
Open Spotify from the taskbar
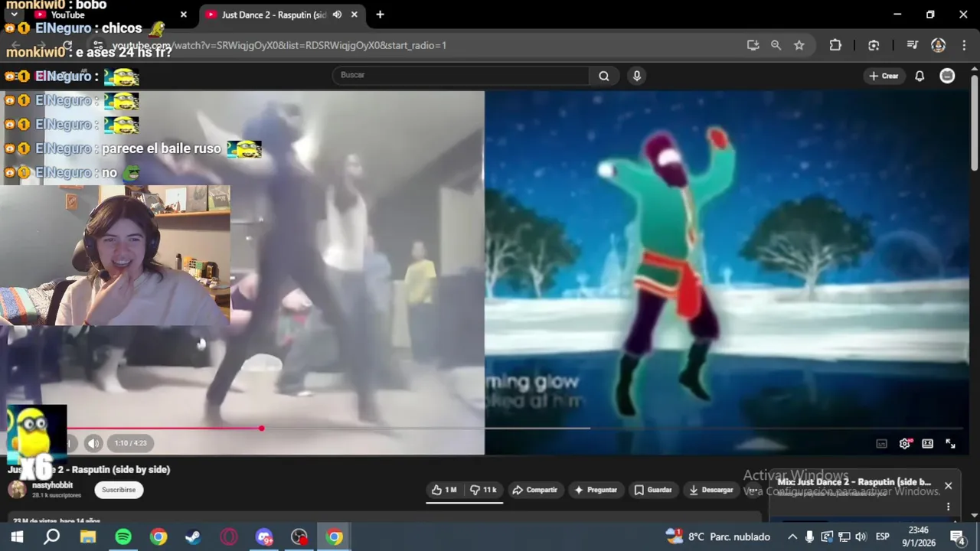122,536
